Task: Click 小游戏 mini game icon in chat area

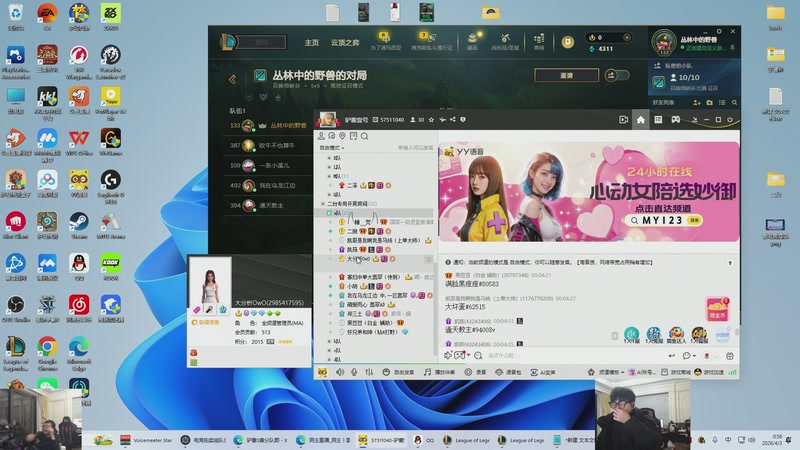Action: 722,335
